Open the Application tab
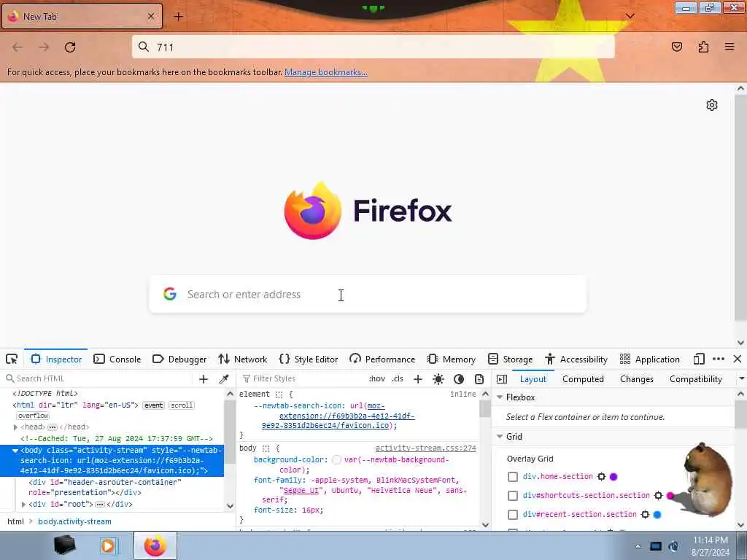Image resolution: width=747 pixels, height=560 pixels. coord(650,359)
